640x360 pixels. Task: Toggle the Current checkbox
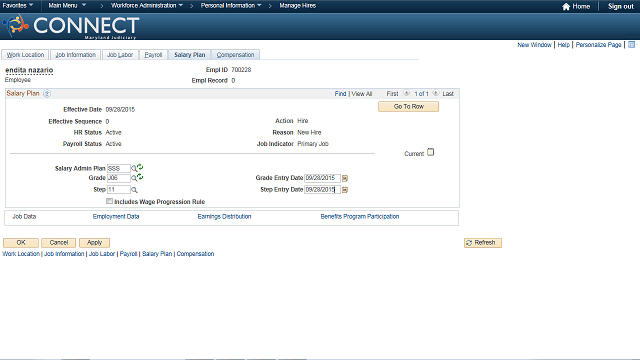431,152
